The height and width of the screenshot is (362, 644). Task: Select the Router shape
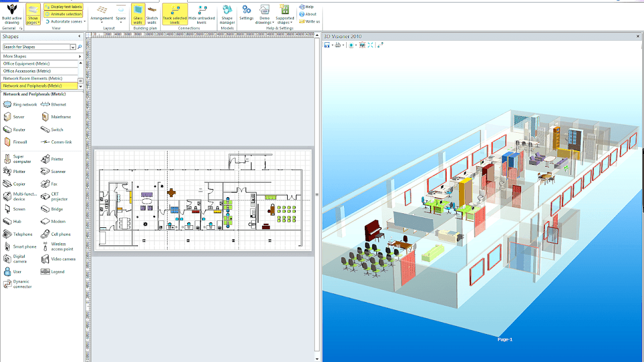click(x=15, y=130)
